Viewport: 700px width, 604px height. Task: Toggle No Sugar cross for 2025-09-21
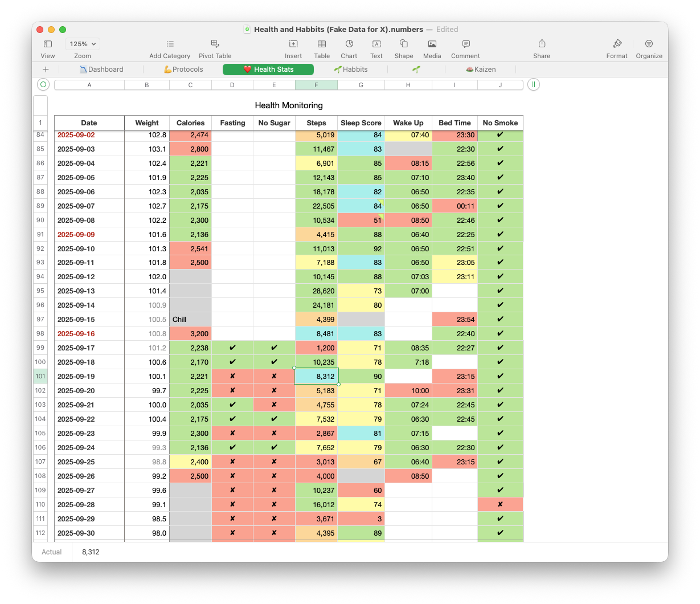pos(274,405)
